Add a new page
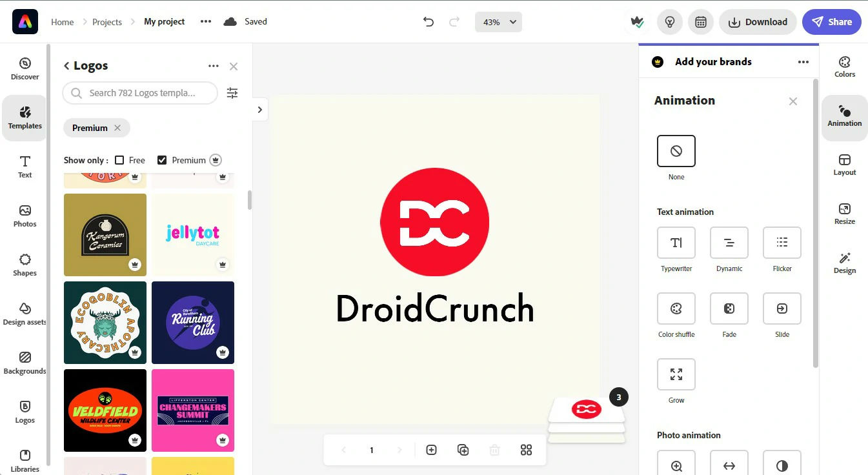 [432, 450]
